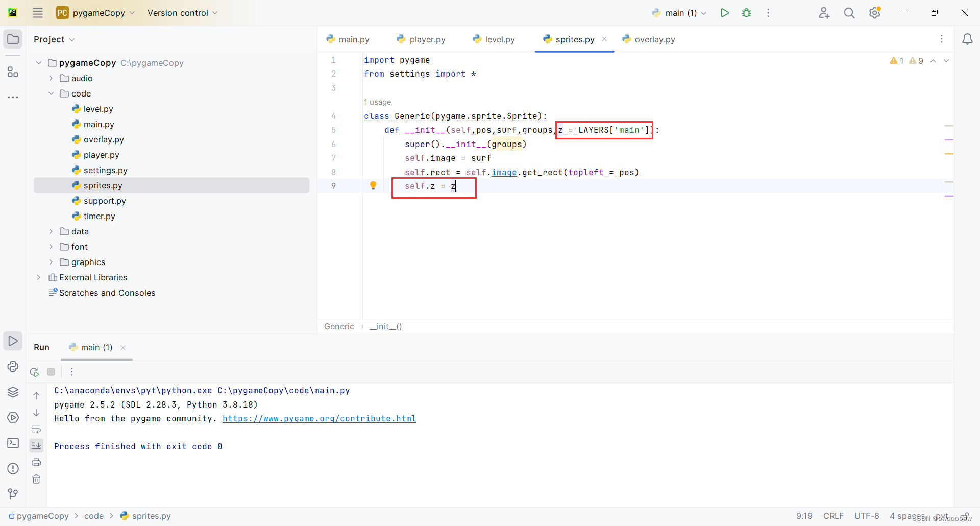Viewport: 980px width, 526px height.
Task: Open the Terminal tool window
Action: pos(13,443)
